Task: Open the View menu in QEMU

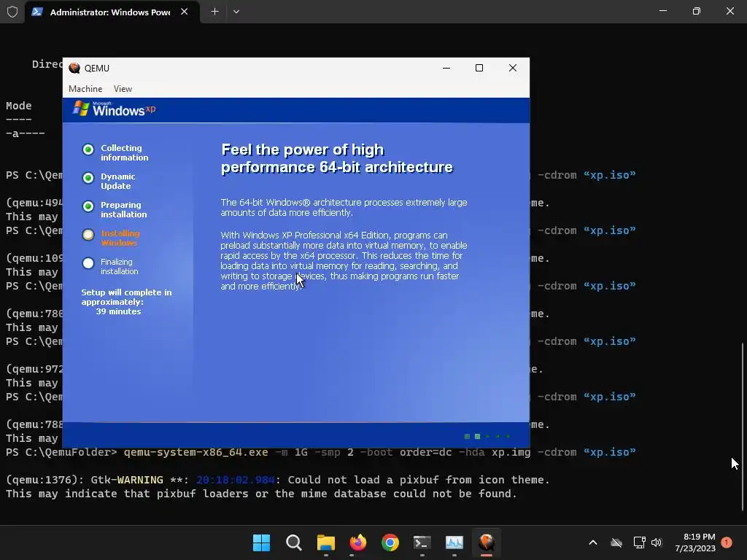Action: click(123, 88)
